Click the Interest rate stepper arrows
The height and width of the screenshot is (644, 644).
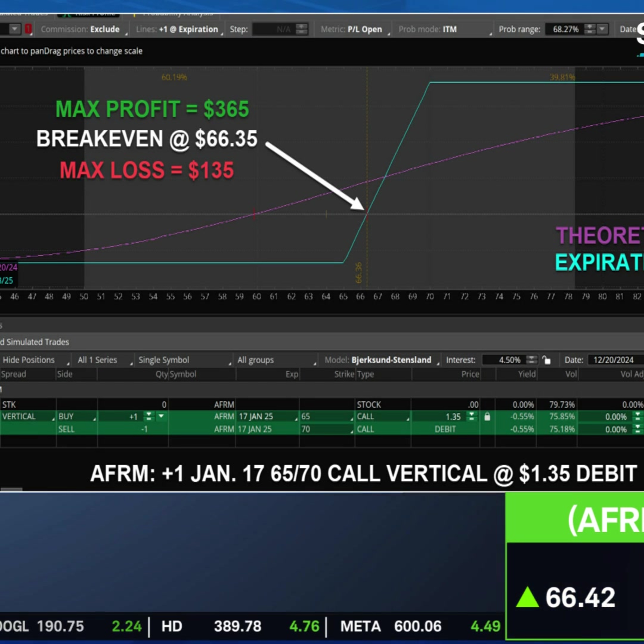531,360
